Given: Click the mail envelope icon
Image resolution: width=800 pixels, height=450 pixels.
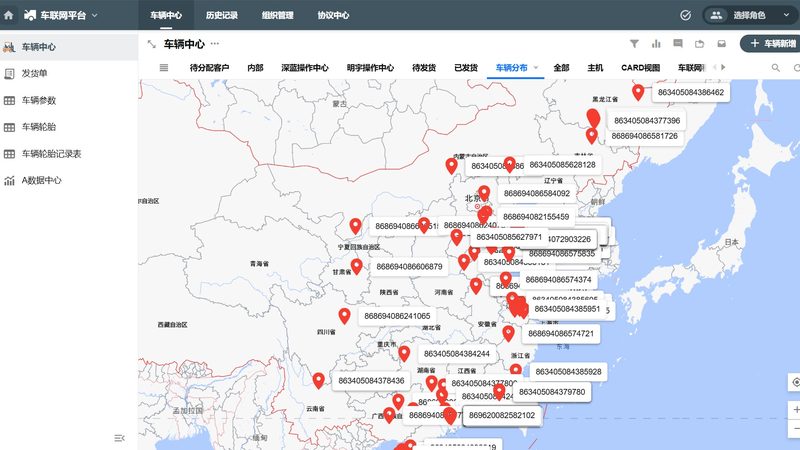Looking at the screenshot, I should (x=721, y=44).
